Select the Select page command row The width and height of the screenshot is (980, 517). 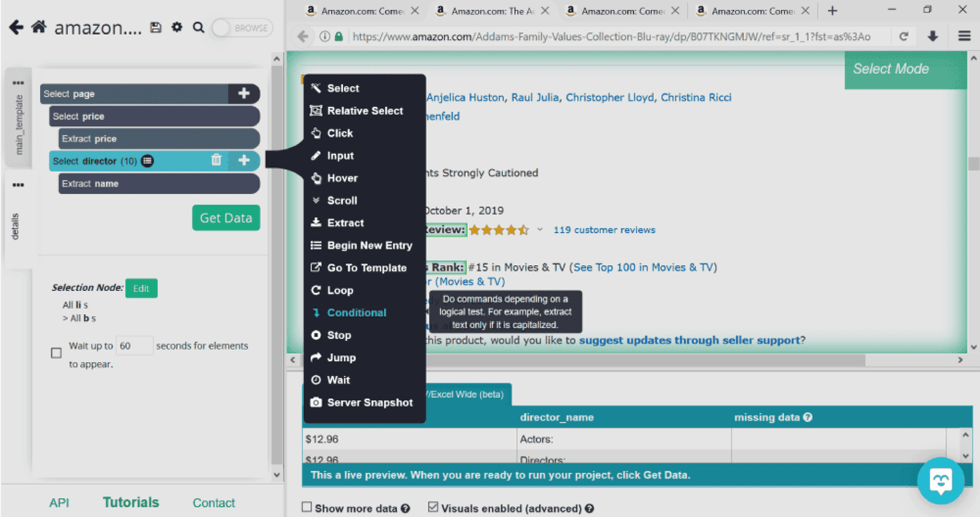click(134, 93)
